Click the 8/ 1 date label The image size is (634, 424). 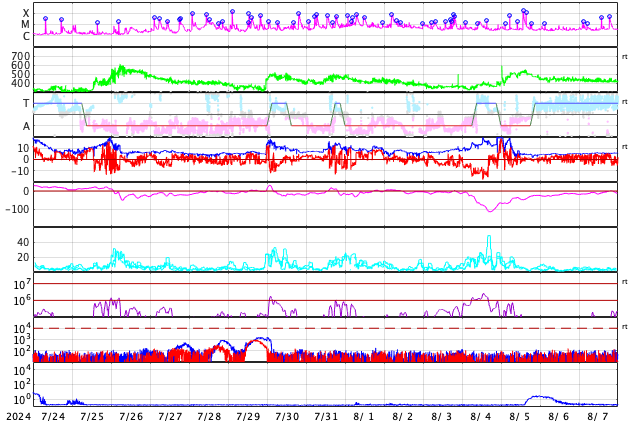(x=363, y=417)
